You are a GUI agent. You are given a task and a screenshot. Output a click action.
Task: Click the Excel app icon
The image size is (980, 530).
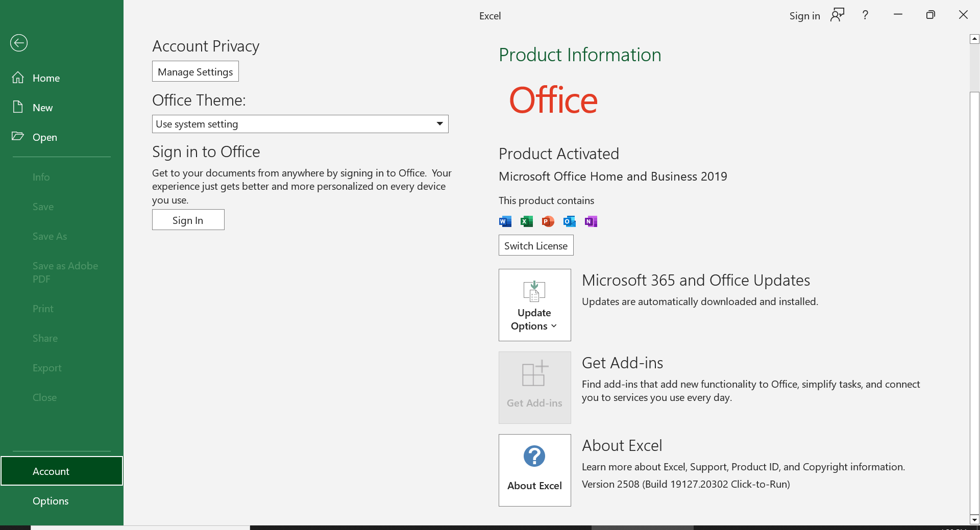coord(527,221)
